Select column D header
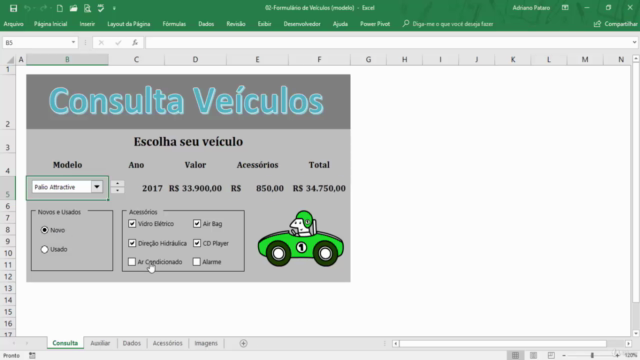The image size is (640, 360). pyautogui.click(x=195, y=60)
